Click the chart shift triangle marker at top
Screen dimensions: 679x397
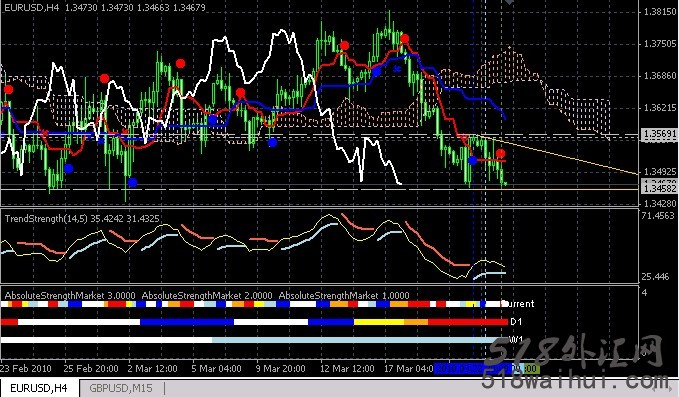tap(509, 2)
